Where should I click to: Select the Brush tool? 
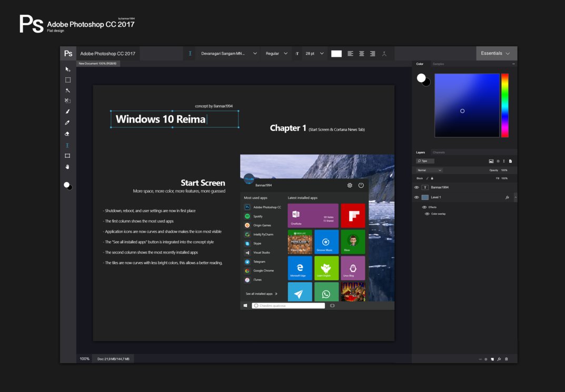67,112
